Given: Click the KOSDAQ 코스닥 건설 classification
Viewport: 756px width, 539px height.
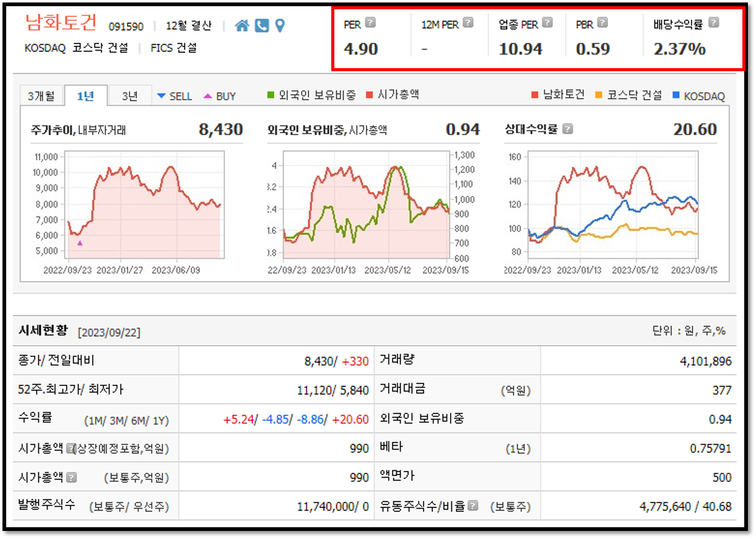Looking at the screenshot, I should point(76,48).
